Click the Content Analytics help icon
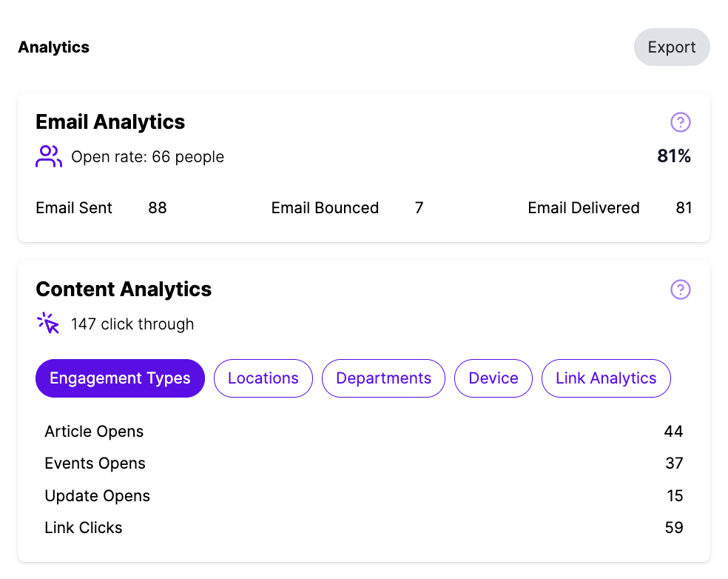Image resolution: width=728 pixels, height=579 pixels. (680, 289)
